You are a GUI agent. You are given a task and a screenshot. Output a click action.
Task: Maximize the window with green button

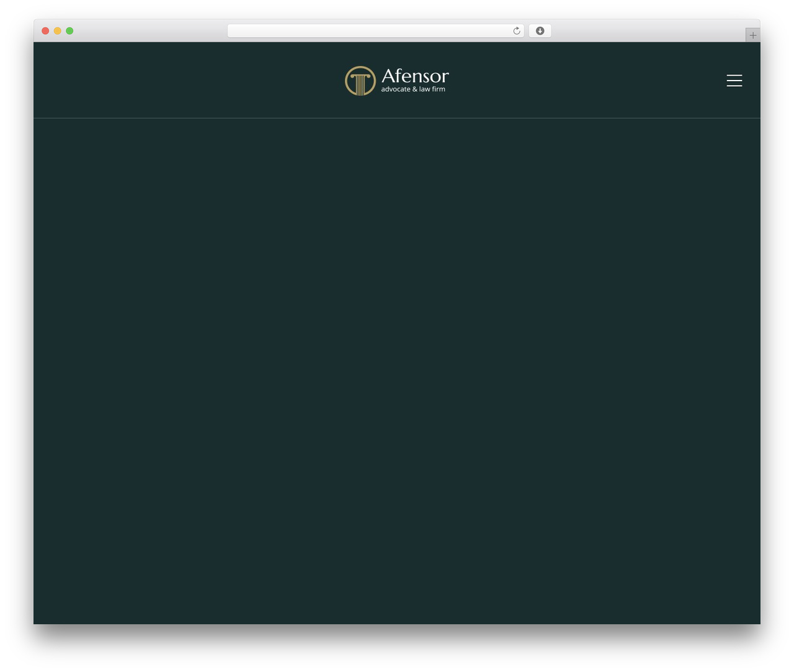tap(69, 31)
